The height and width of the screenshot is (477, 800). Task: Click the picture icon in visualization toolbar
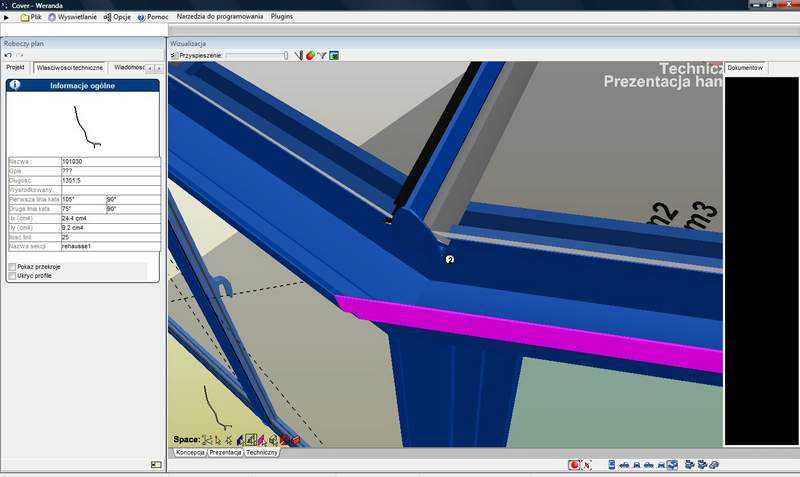pyautogui.click(x=334, y=55)
